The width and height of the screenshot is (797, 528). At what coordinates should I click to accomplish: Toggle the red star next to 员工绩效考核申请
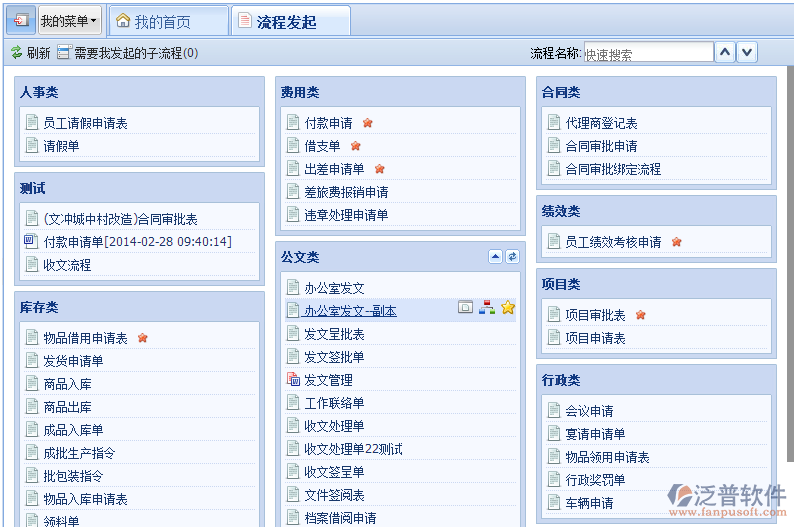676,242
